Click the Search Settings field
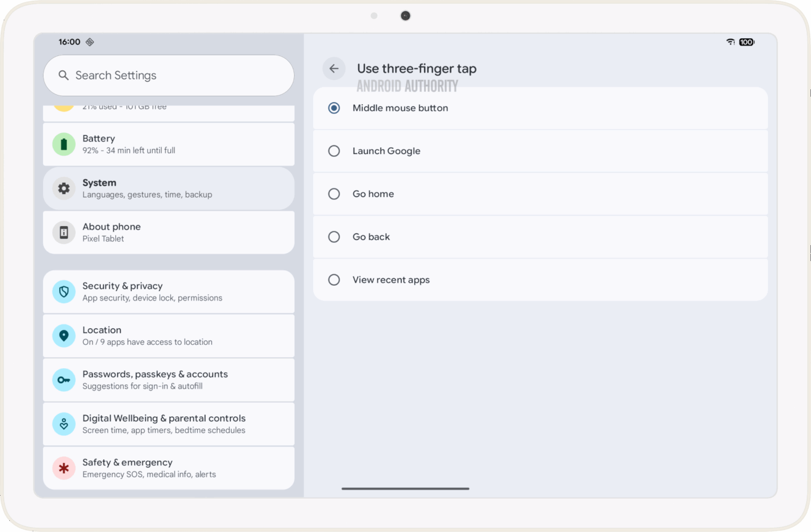Image resolution: width=811 pixels, height=532 pixels. [x=168, y=76]
